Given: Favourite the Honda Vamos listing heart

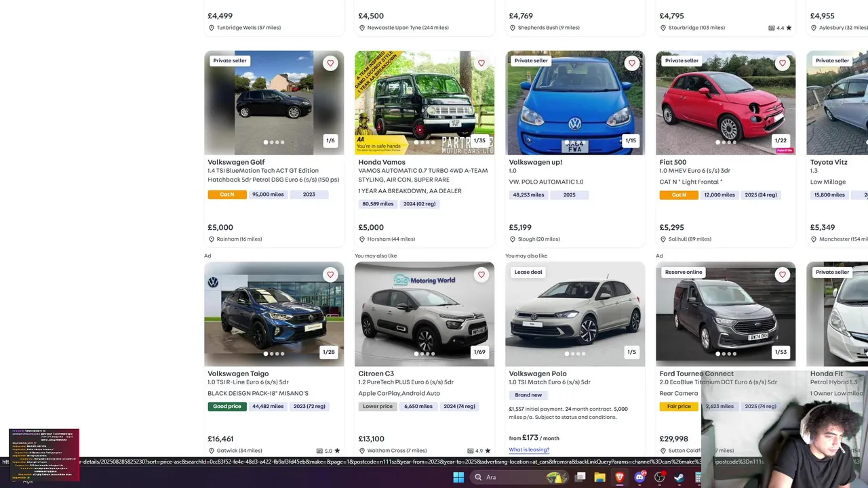Looking at the screenshot, I should tap(481, 63).
